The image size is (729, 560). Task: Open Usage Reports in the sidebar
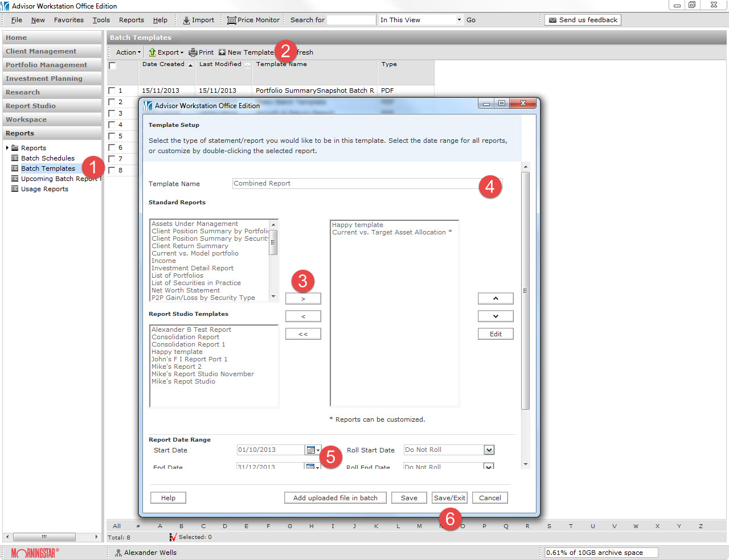[44, 189]
